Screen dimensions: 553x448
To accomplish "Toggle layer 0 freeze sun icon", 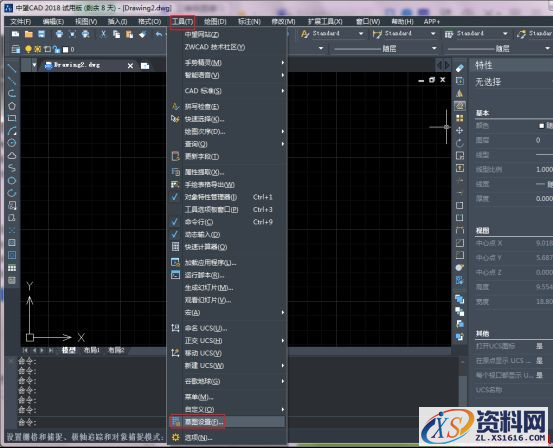I will (x=38, y=49).
